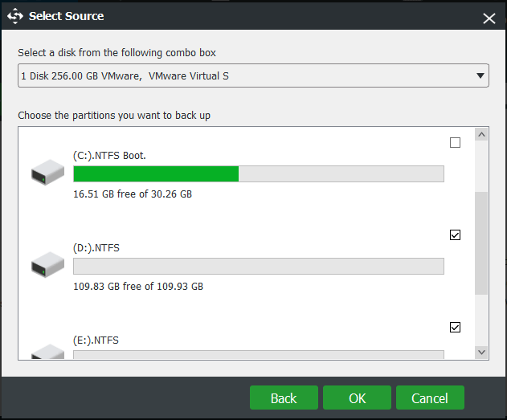Click the C: drive disk icon
The height and width of the screenshot is (420, 507).
point(47,172)
